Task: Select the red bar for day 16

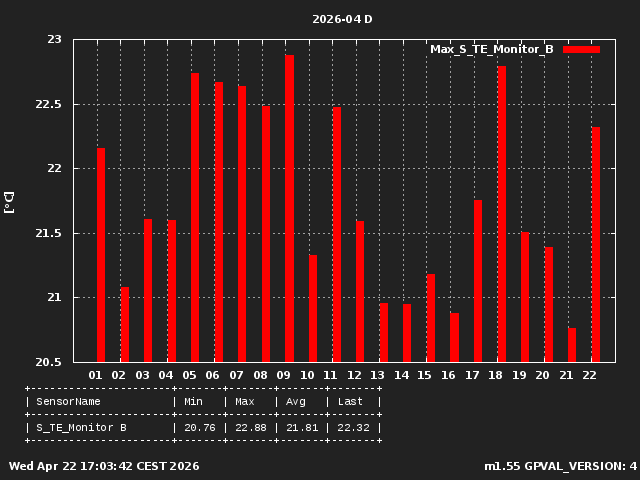Action: (x=454, y=338)
